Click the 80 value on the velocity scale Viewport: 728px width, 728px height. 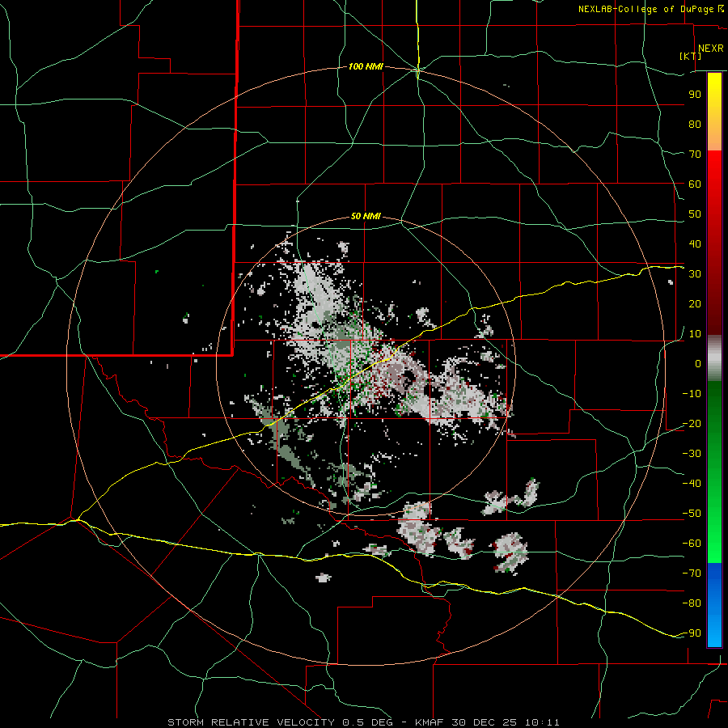tap(695, 124)
